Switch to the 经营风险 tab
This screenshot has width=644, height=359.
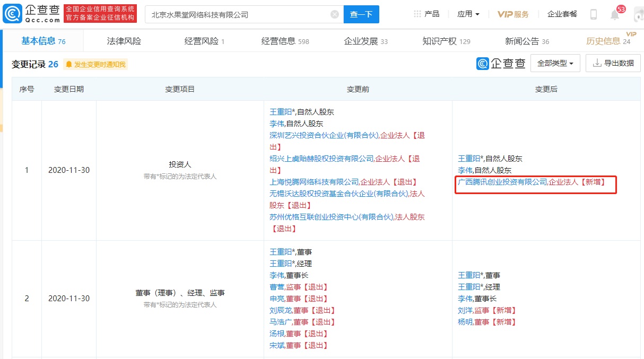[205, 41]
